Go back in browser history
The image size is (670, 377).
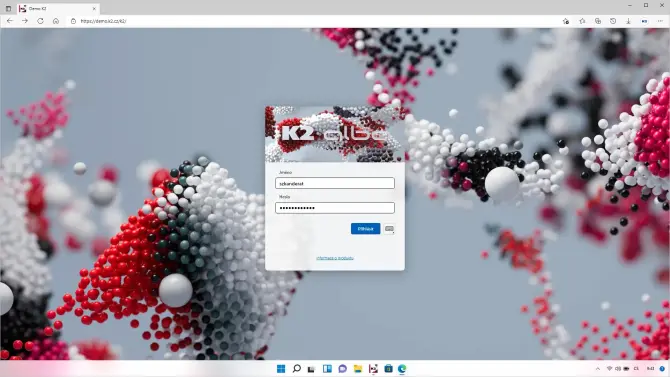9,21
